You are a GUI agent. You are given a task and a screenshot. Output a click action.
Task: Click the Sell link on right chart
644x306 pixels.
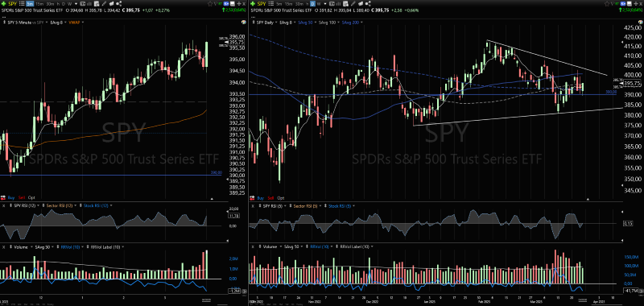coord(270,198)
